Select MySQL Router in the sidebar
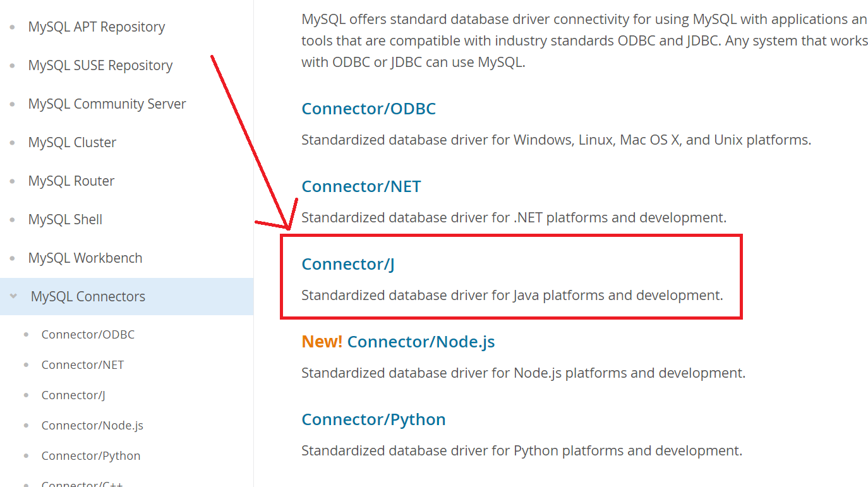This screenshot has width=868, height=487. pyautogui.click(x=71, y=181)
